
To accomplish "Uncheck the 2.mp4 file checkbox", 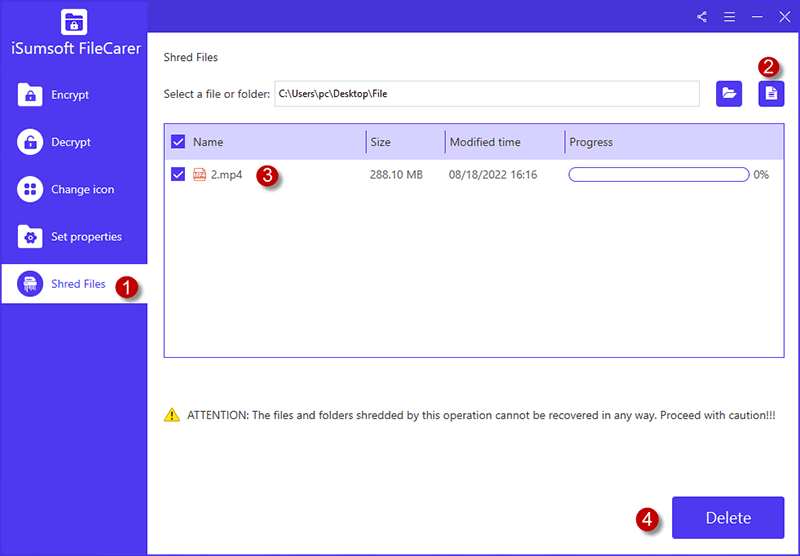I will [x=178, y=174].
